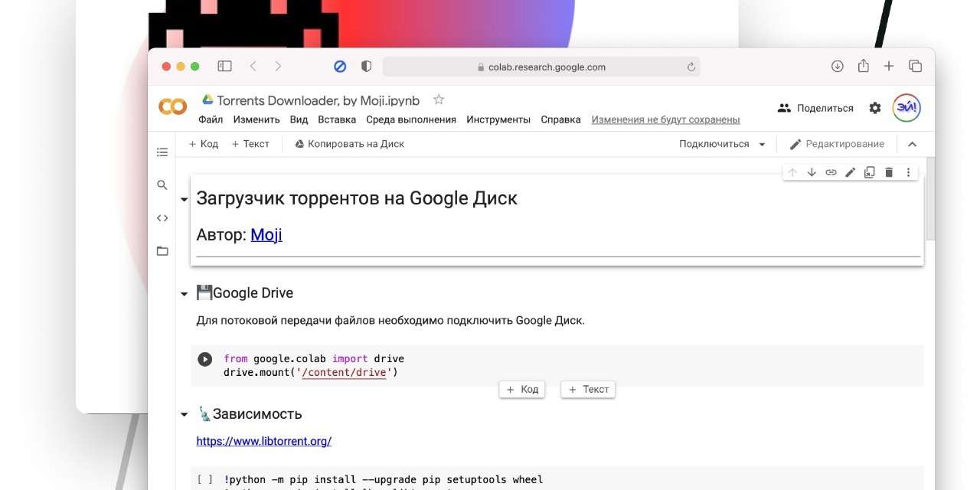The height and width of the screenshot is (490, 980).
Task: Click the Google Drive icon beside notebook title
Action: coord(207,100)
